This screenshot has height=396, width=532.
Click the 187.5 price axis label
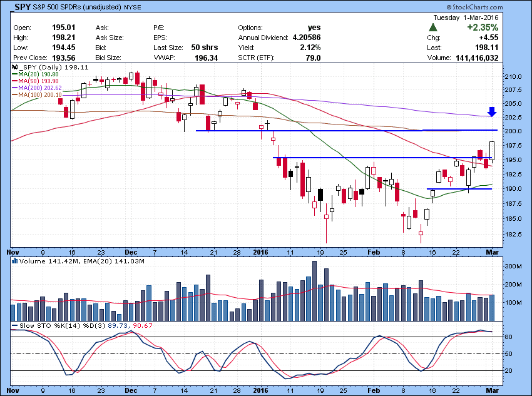[513, 204]
